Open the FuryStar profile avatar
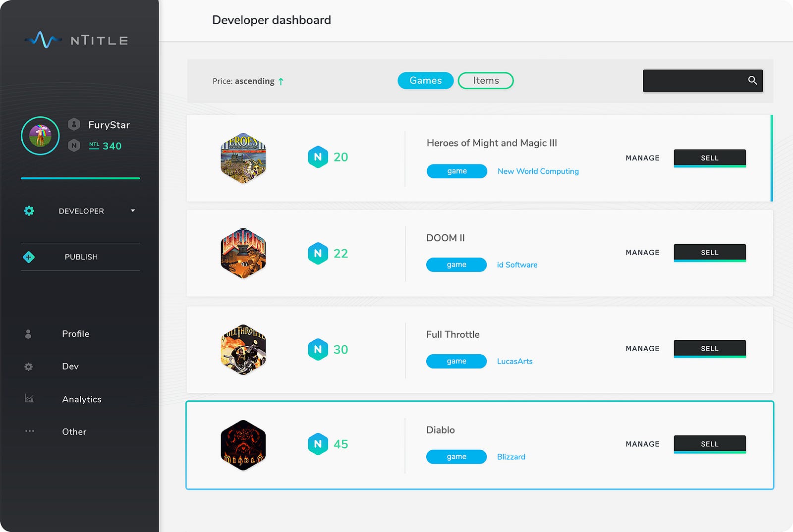This screenshot has height=532, width=793. [x=40, y=136]
